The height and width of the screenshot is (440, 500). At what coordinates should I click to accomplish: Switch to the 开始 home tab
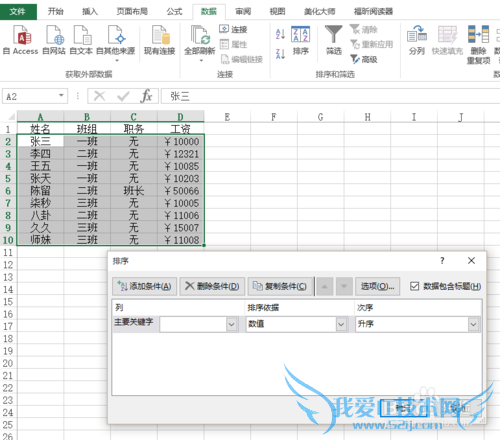[55, 12]
